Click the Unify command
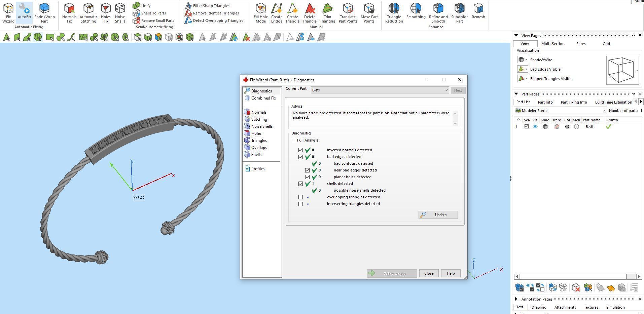This screenshot has height=314, width=644. click(x=142, y=5)
